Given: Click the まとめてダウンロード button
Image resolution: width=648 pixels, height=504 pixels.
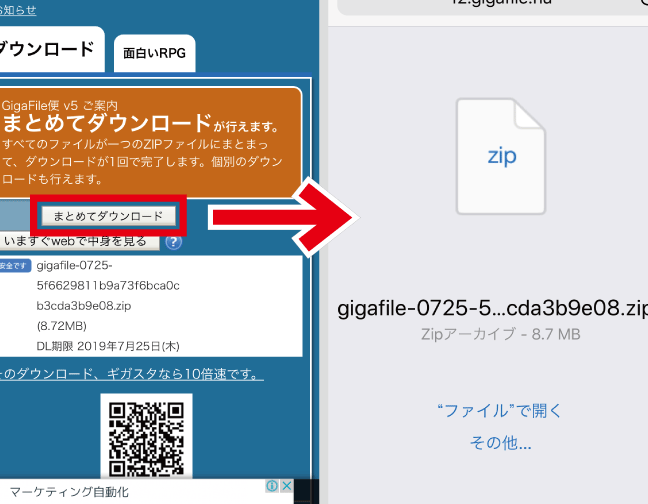Looking at the screenshot, I should (x=109, y=216).
